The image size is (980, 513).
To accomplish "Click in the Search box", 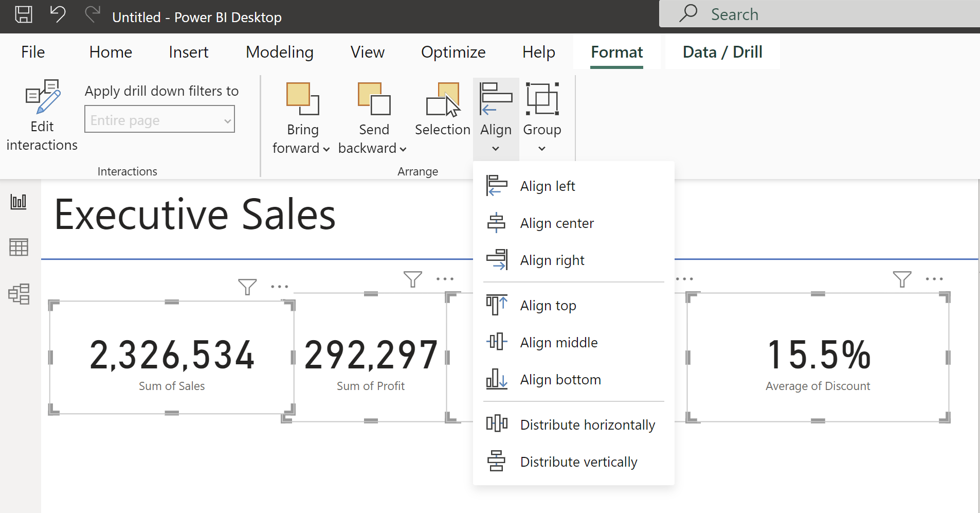I will click(823, 14).
